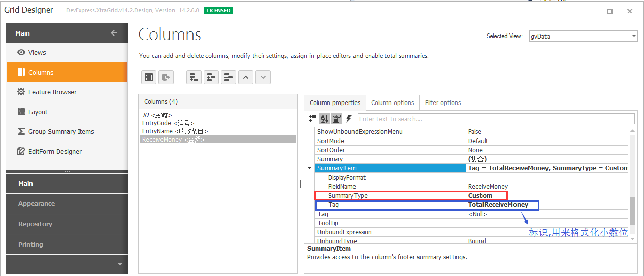Viewport: 644px width, 276px height.
Task: Switch property grid to categorized view
Action: pyautogui.click(x=313, y=119)
